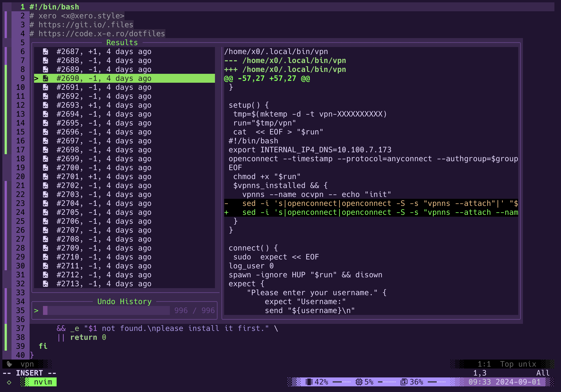
Task: Click the file icon beside undo entry #2691
Action: click(x=45, y=87)
